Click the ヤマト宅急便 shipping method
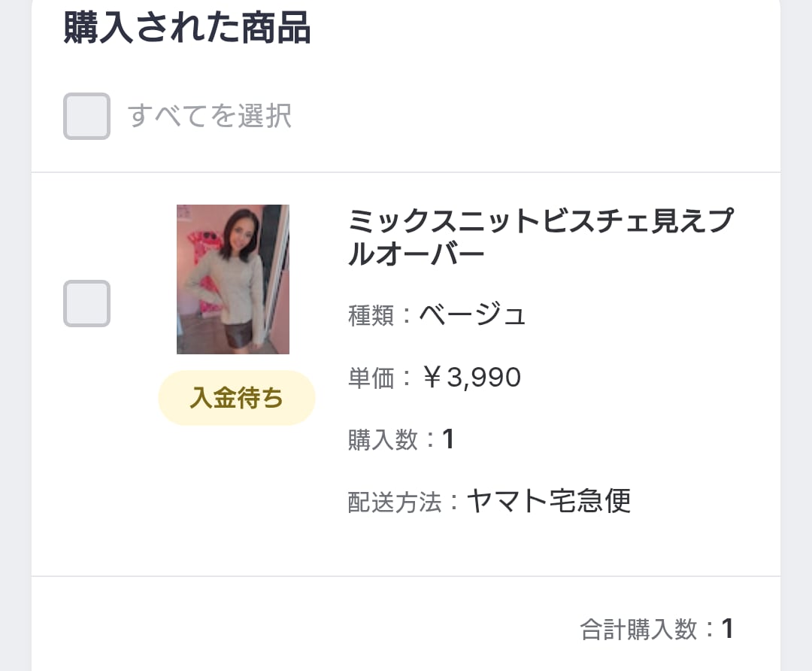 coord(548,501)
